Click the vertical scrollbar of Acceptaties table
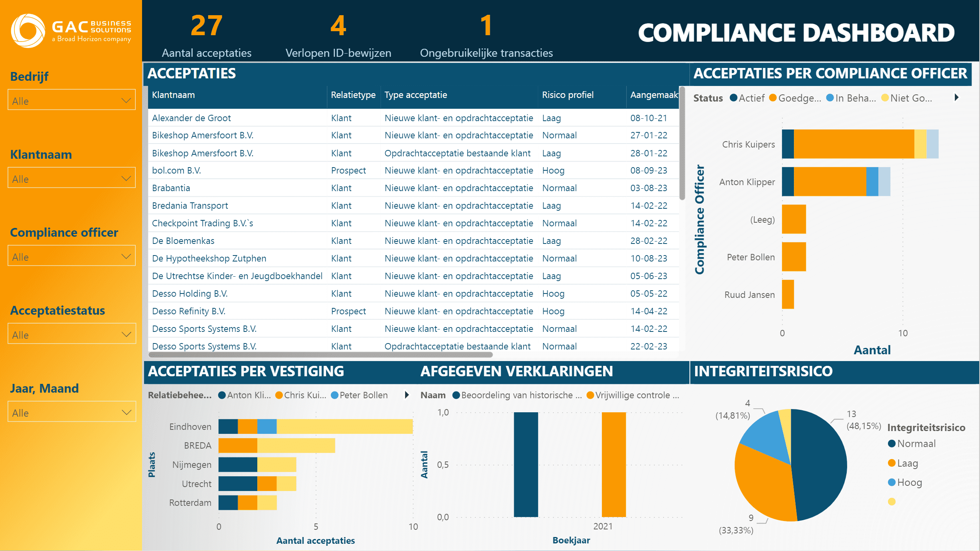This screenshot has width=980, height=551. click(682, 144)
